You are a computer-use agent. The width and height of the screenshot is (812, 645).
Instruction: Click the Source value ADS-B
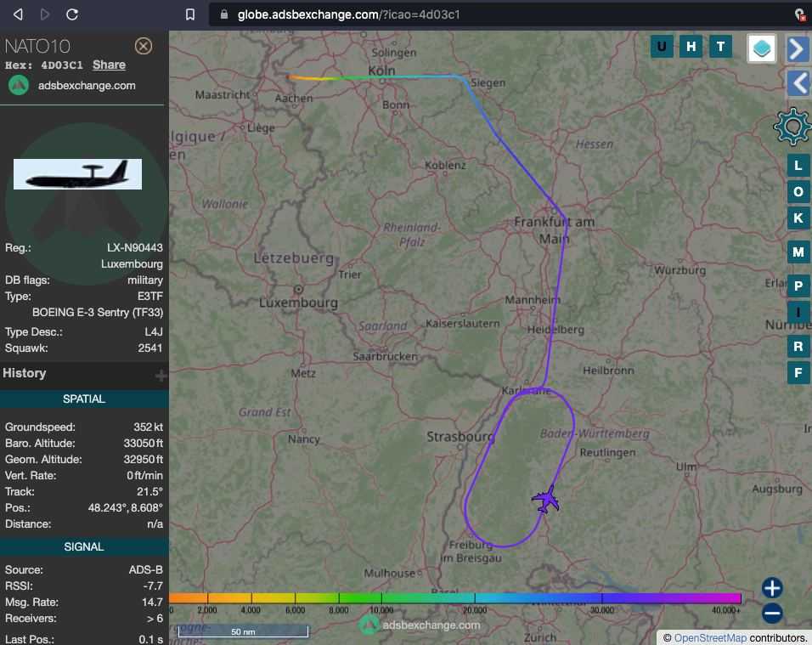[145, 570]
